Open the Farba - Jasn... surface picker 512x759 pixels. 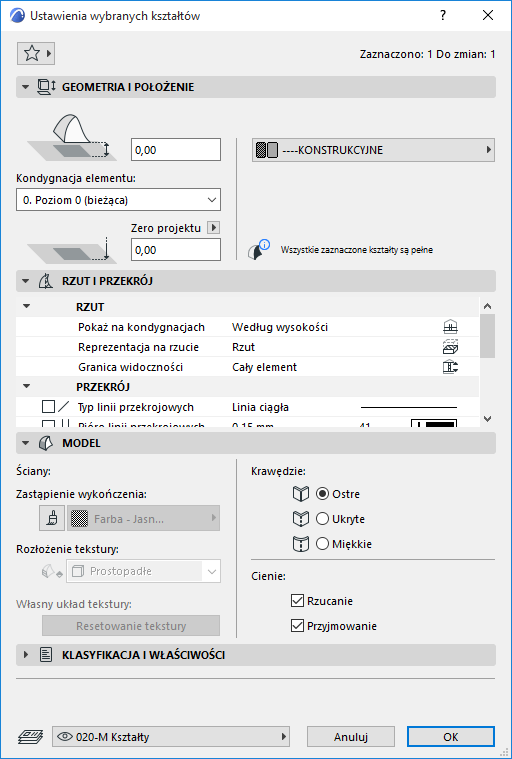pyautogui.click(x=144, y=518)
